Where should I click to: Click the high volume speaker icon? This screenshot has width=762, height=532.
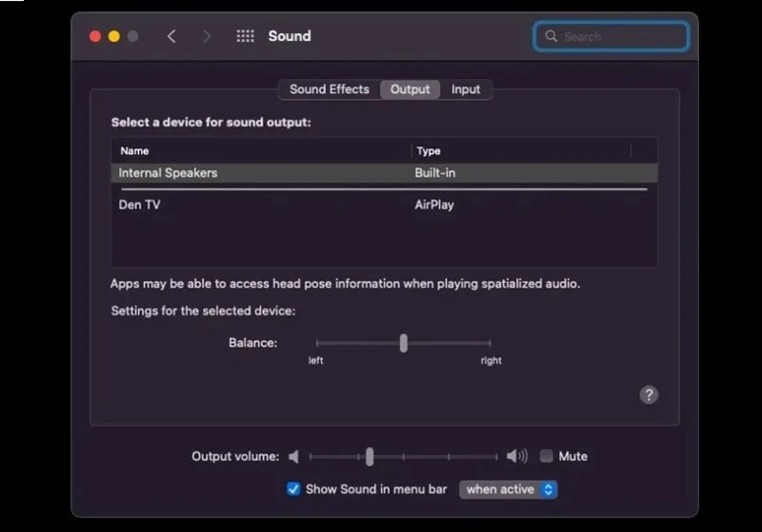pyautogui.click(x=516, y=456)
